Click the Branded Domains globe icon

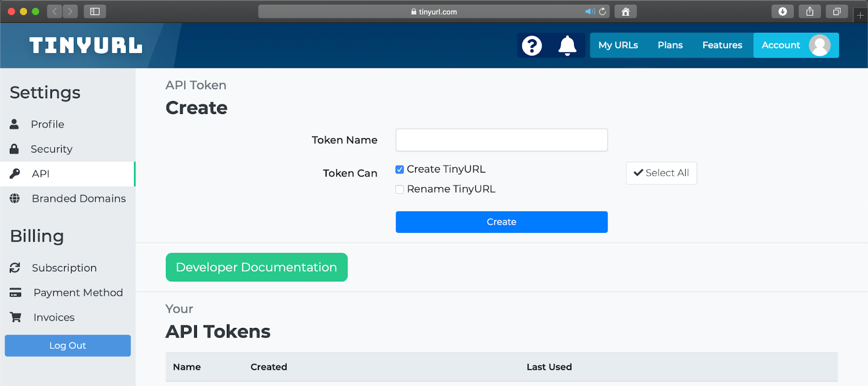click(15, 199)
